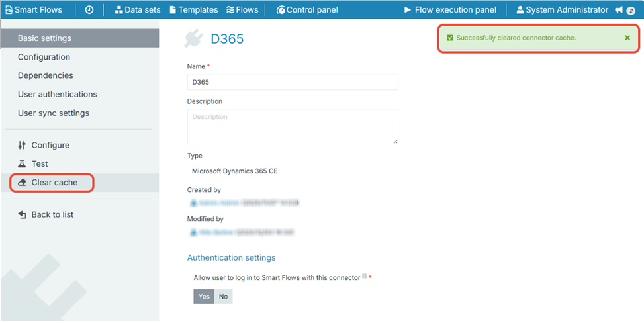Click Back to list
Viewport: 644px width, 323px height.
click(46, 214)
